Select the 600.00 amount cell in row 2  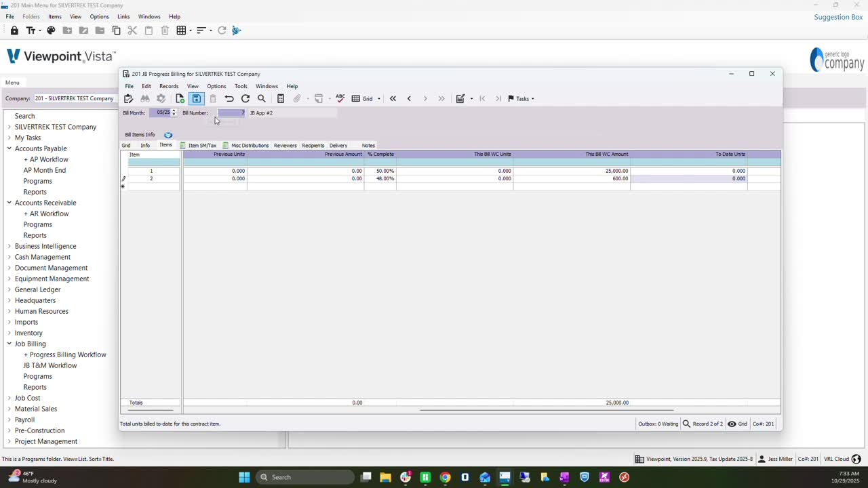[x=572, y=178]
